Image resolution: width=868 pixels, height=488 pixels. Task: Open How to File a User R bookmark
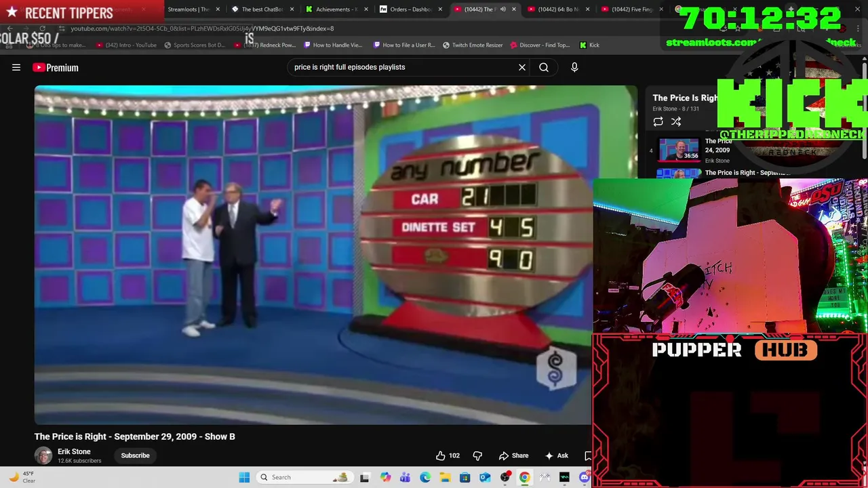[404, 45]
